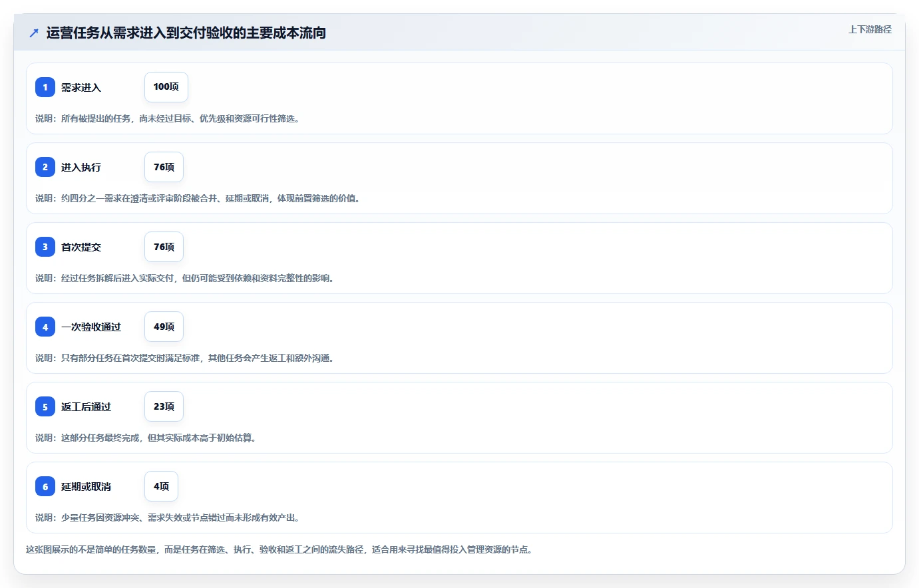Select step badge 4 for 一次验收通过

pyautogui.click(x=45, y=327)
